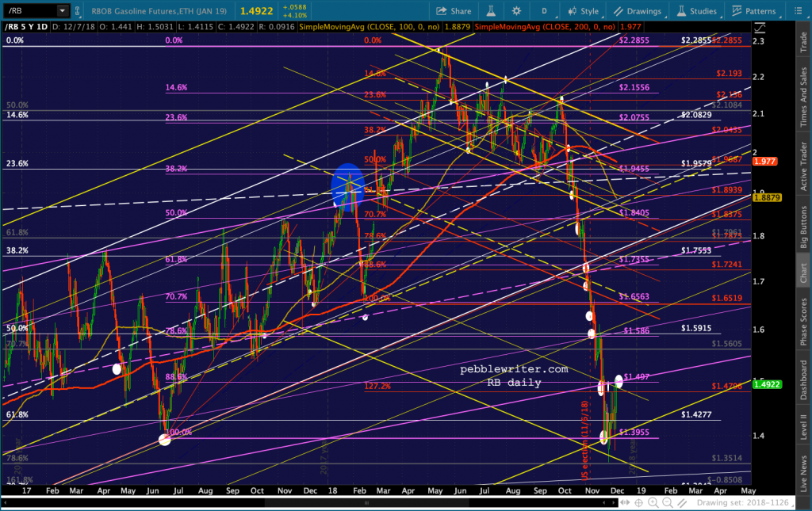
Task: Open the Drawings menu
Action: pos(638,11)
